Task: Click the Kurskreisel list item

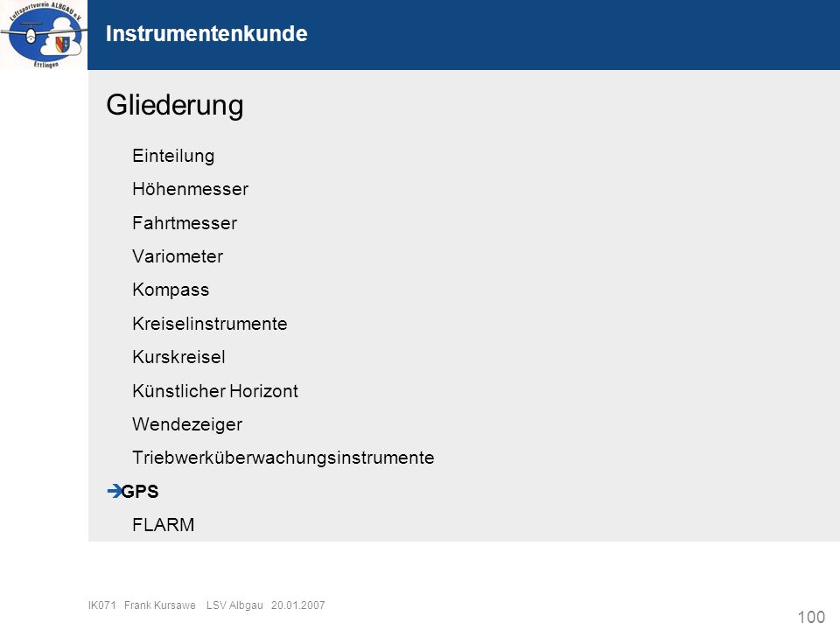Action: coord(178,357)
